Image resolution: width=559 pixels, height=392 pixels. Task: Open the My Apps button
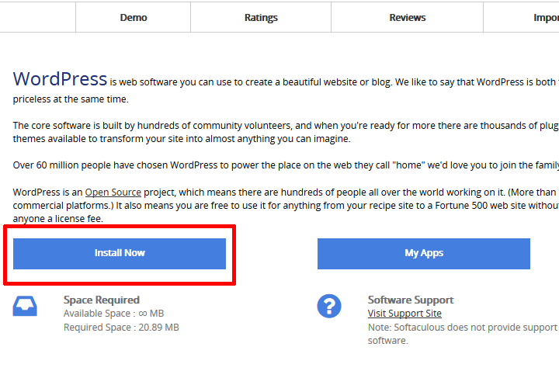click(x=423, y=253)
